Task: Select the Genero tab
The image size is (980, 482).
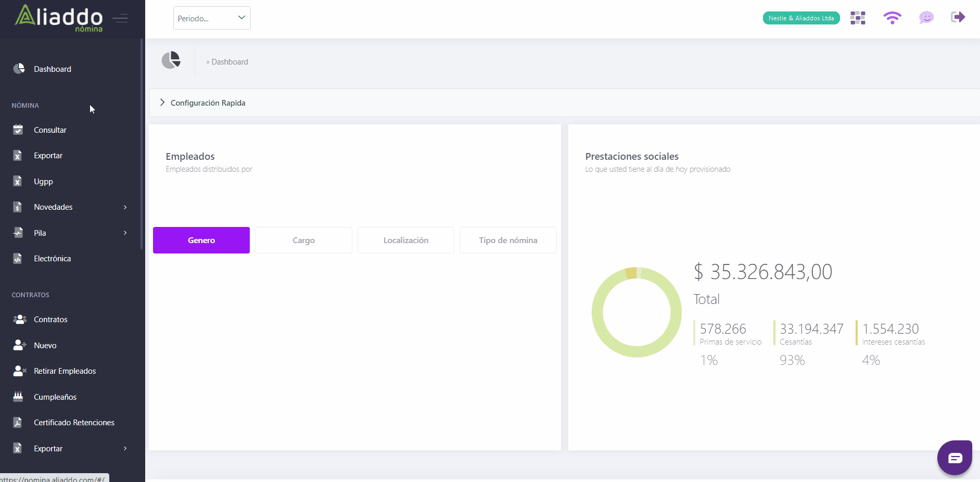Action: (x=201, y=240)
